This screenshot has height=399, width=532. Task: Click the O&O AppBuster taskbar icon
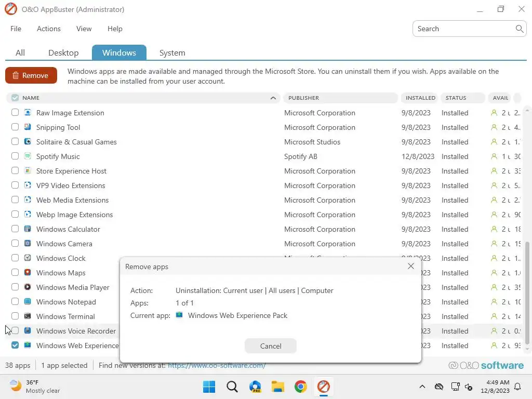(x=323, y=387)
